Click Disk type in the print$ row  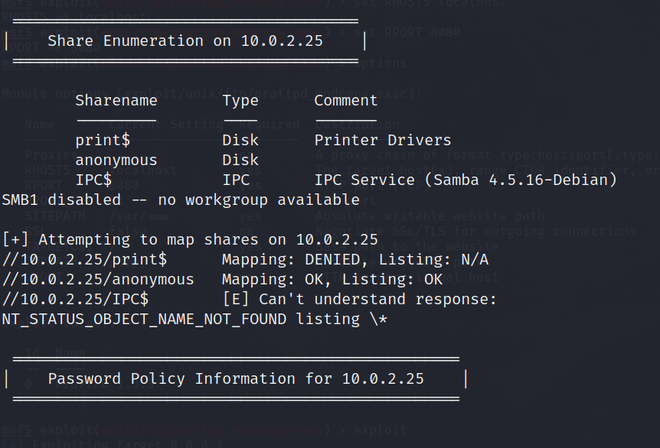pos(240,140)
